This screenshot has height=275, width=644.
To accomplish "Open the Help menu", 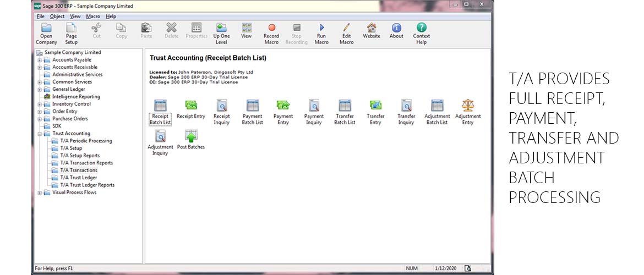I will (x=111, y=16).
